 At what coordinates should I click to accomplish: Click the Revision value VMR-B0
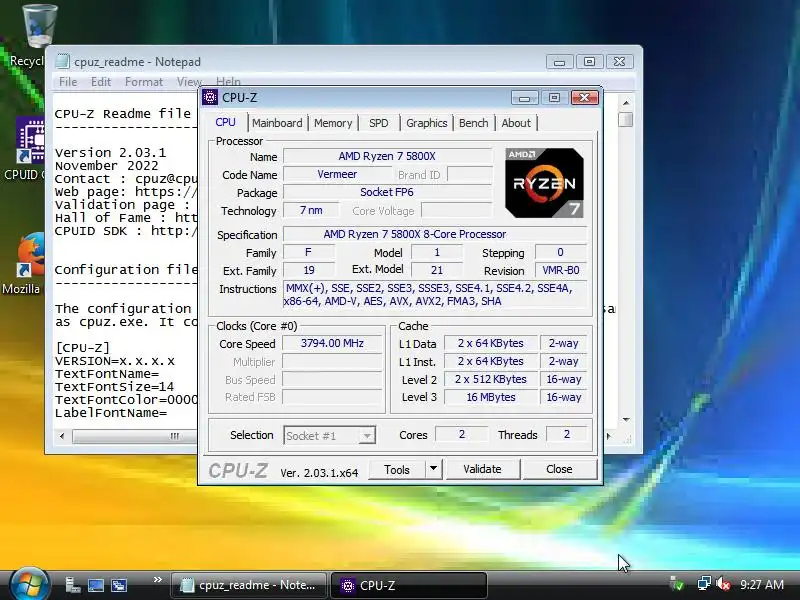coord(561,270)
